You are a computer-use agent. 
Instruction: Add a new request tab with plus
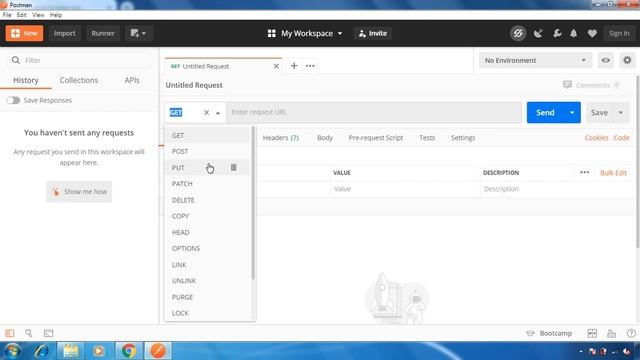[x=294, y=66]
